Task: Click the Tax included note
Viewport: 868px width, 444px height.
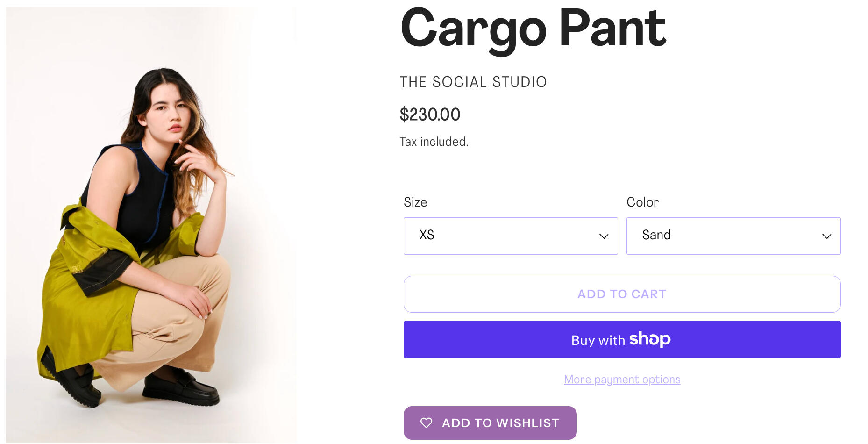Action: [434, 142]
